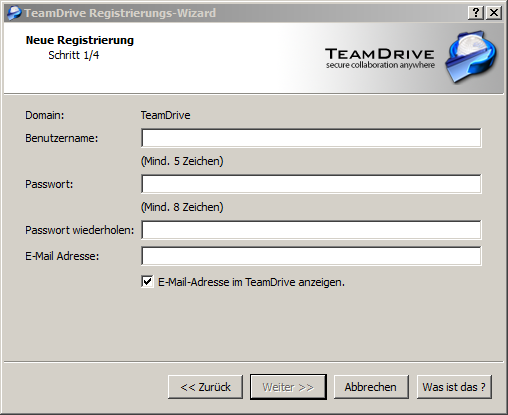Click the TeamDrive icon in the title bar

[14, 13]
